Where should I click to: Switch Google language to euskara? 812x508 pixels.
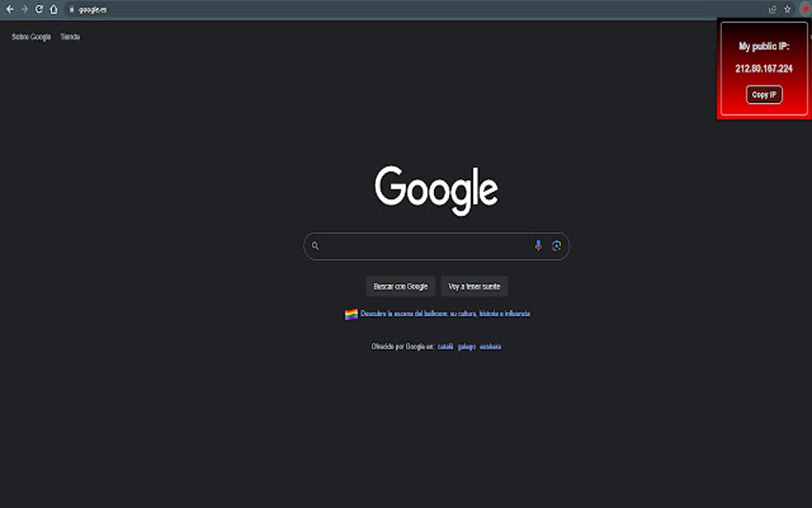point(490,346)
